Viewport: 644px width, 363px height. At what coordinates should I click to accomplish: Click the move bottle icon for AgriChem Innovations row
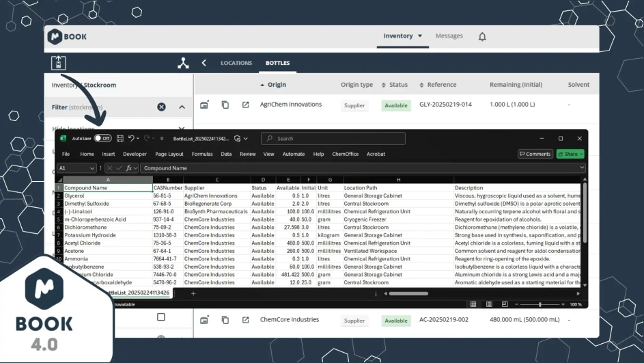204,105
